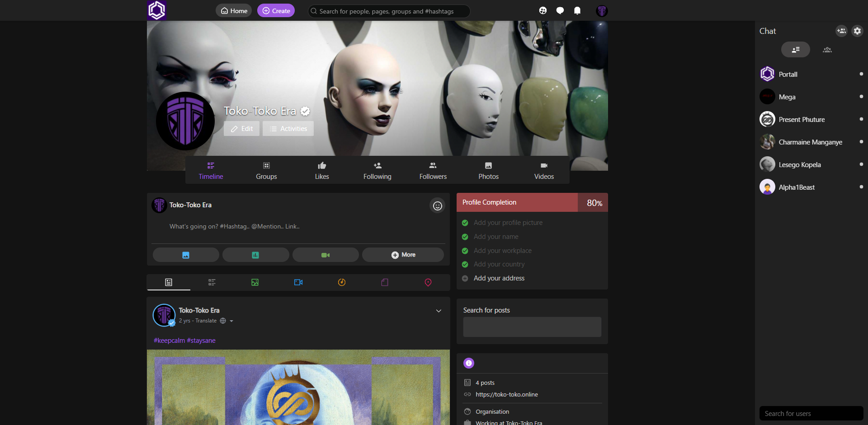Image resolution: width=868 pixels, height=425 pixels.
Task: Add a video to the post
Action: point(325,255)
